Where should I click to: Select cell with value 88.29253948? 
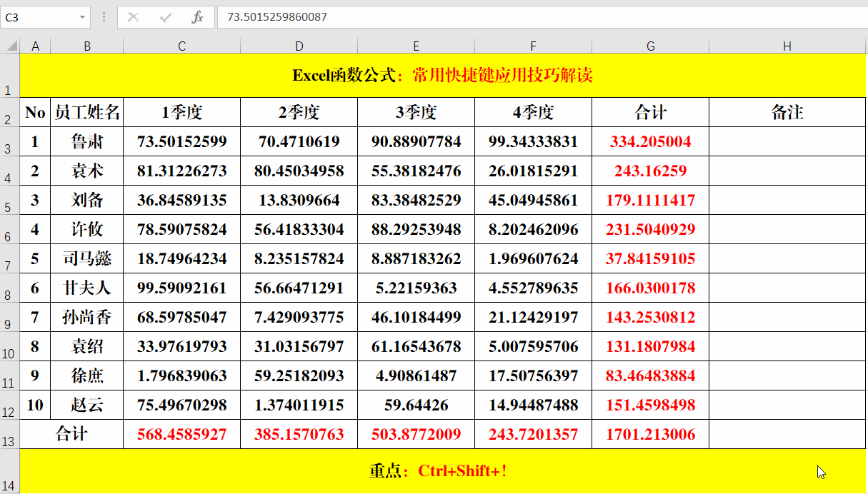pyautogui.click(x=416, y=229)
